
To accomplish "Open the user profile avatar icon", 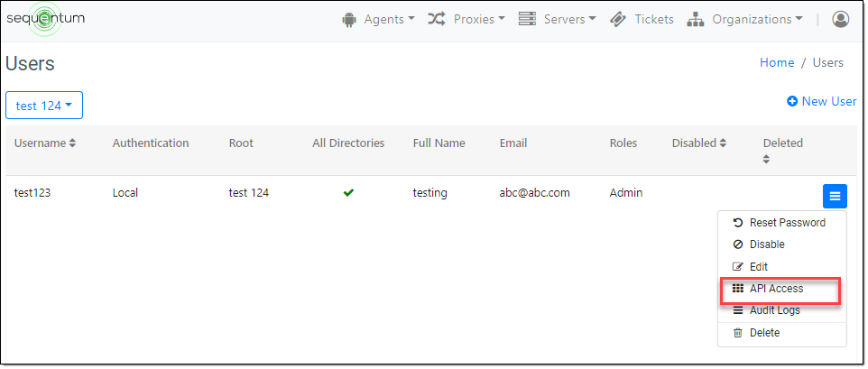I will pyautogui.click(x=841, y=19).
